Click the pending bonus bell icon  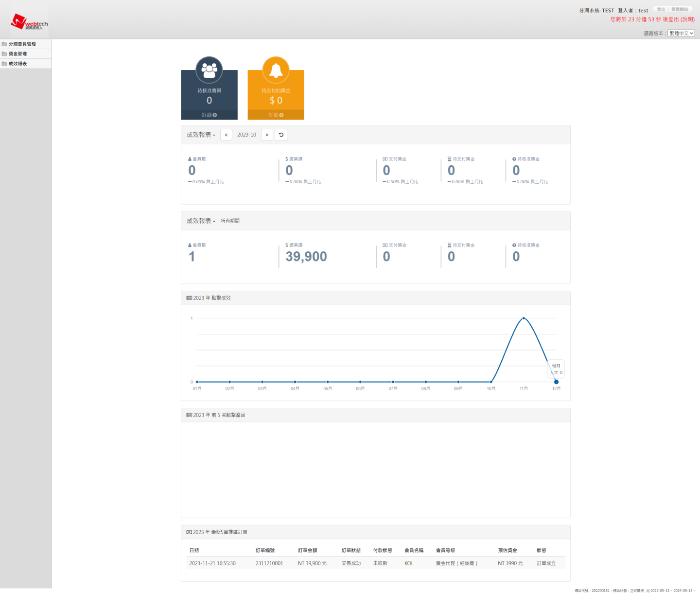pos(276,70)
